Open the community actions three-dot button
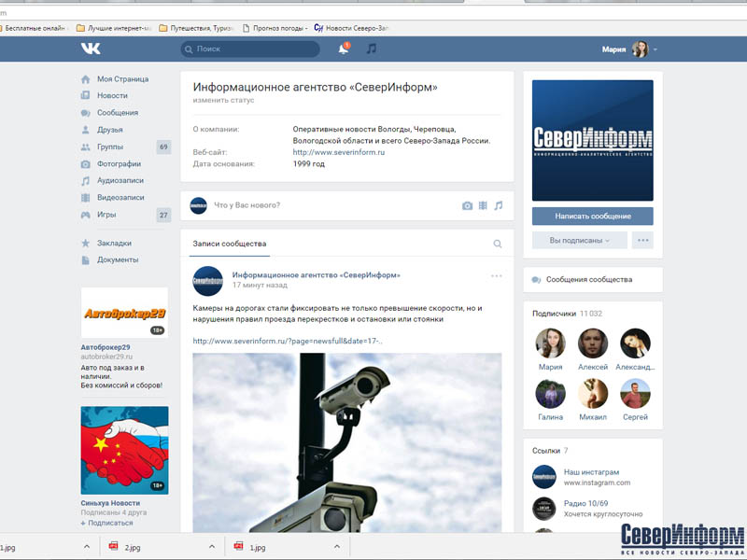Viewport: 747px width, 560px height. [x=642, y=240]
